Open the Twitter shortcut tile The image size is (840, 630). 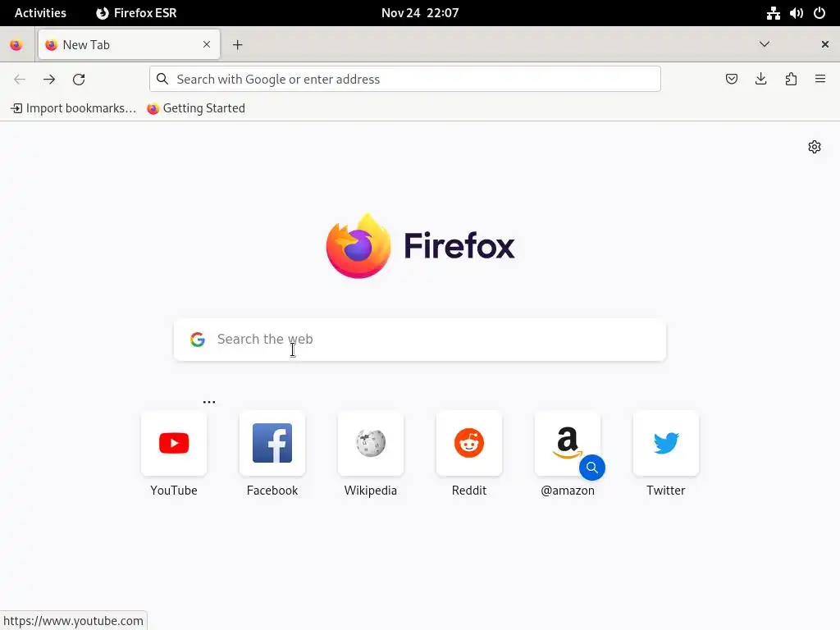(x=665, y=443)
